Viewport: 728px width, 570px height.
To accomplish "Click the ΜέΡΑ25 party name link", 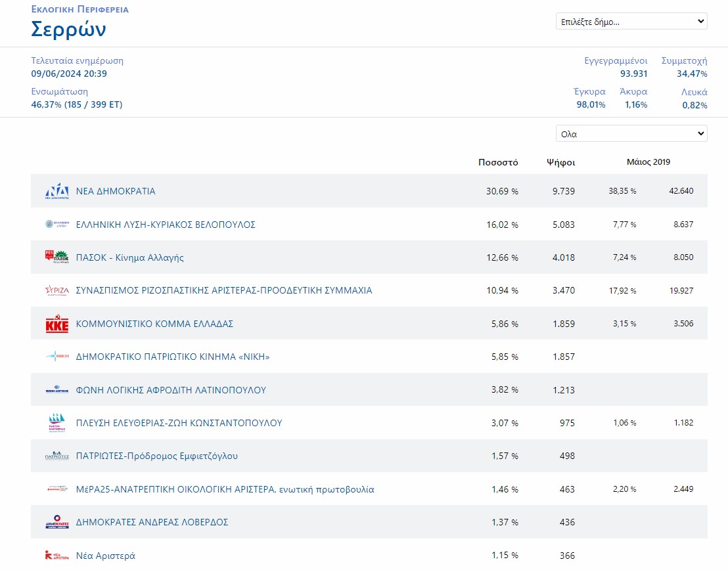I will click(x=225, y=489).
